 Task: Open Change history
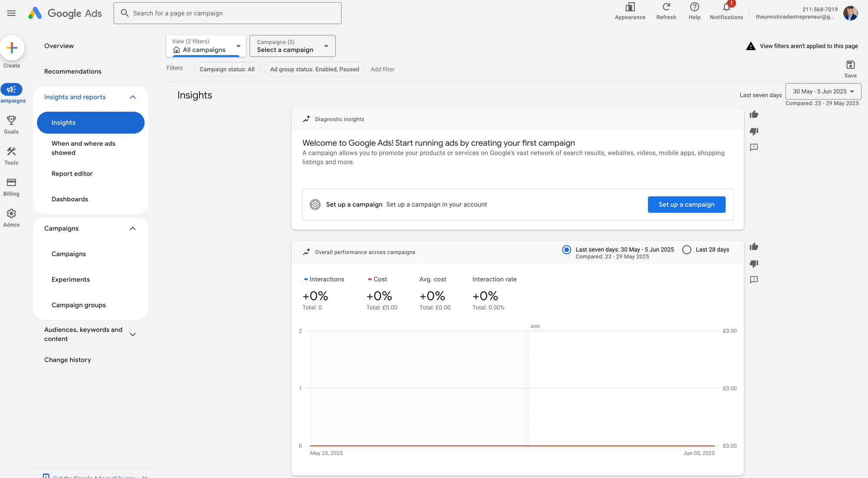[x=68, y=360]
